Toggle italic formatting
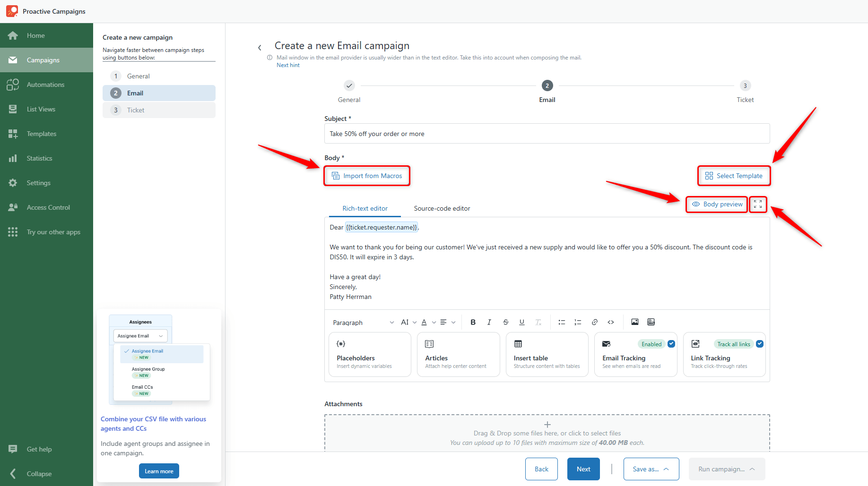The image size is (868, 486). pos(489,322)
